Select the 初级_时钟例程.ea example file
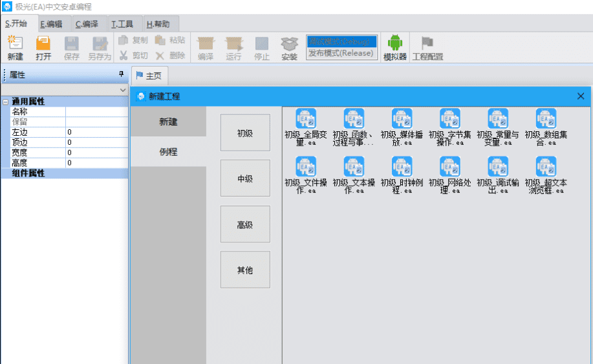 tap(402, 175)
